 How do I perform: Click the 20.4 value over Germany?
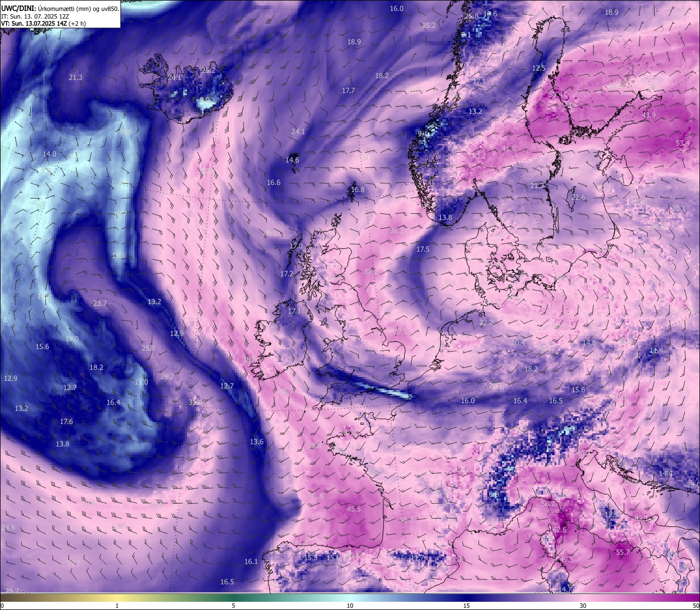(x=517, y=343)
